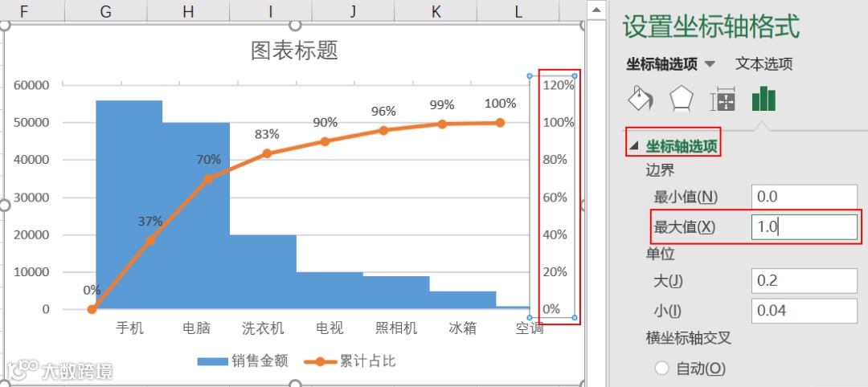Click the 洗衣机 category label
The image size is (868, 387).
(263, 328)
